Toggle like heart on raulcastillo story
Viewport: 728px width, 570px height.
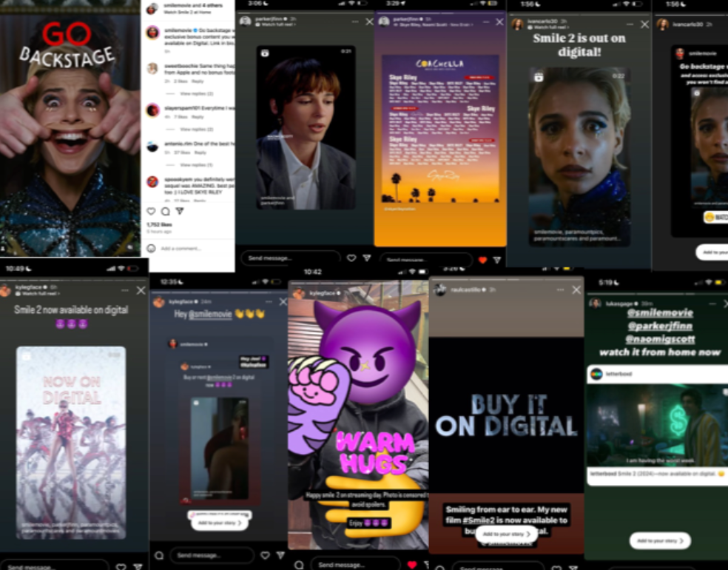(x=557, y=568)
